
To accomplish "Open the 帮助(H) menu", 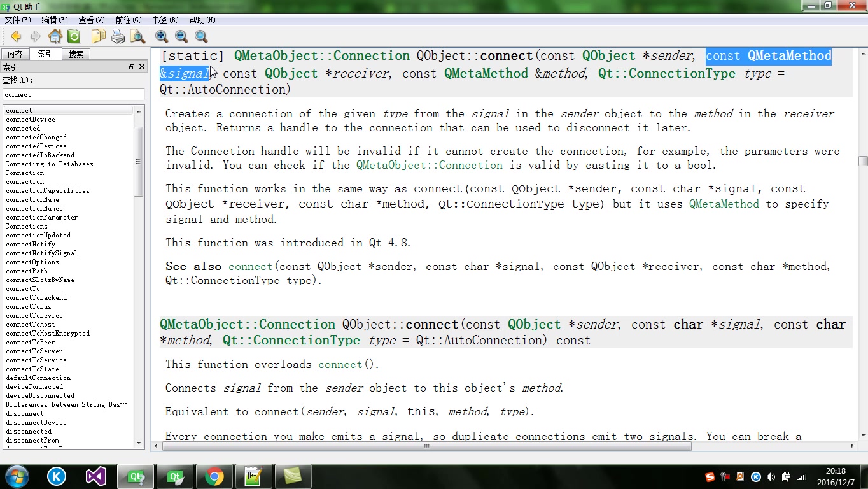I will (202, 20).
